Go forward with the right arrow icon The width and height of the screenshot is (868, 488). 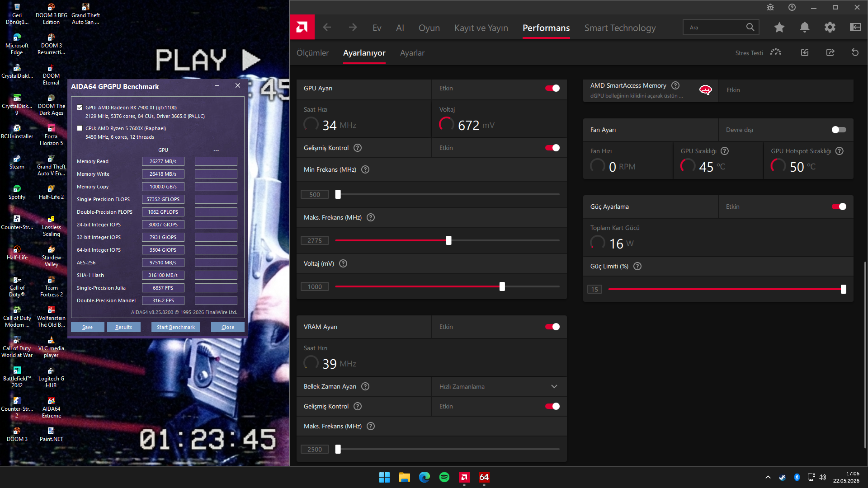(353, 28)
